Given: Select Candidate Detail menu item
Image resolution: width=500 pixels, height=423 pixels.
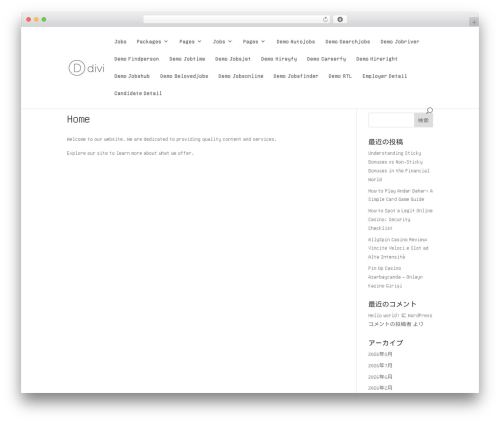Looking at the screenshot, I should pyautogui.click(x=138, y=93).
